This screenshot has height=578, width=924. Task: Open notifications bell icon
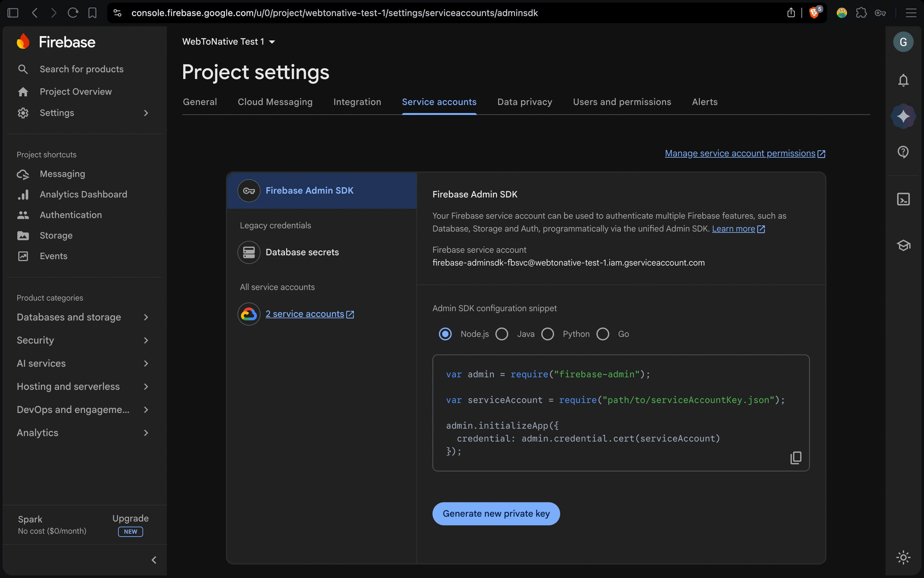903,80
